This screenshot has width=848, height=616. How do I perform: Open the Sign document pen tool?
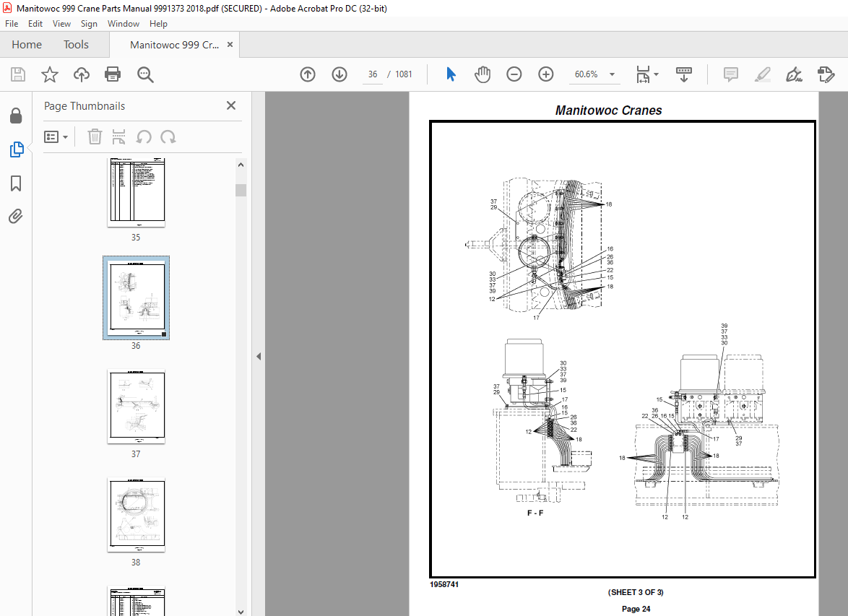pyautogui.click(x=794, y=74)
